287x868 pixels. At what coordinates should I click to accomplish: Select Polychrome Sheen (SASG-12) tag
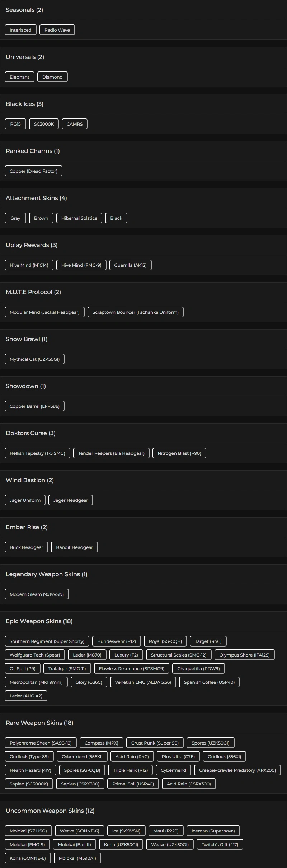41,743
